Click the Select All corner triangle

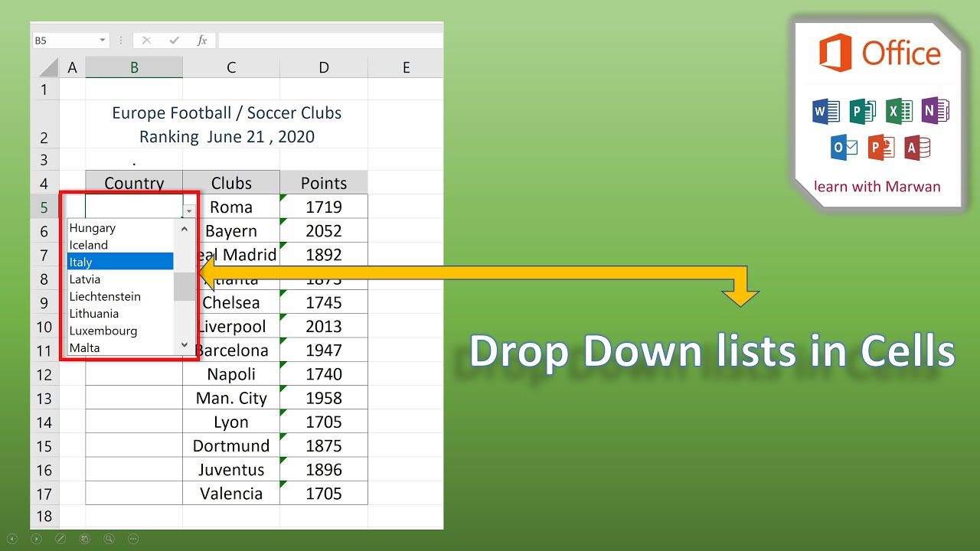[49, 68]
